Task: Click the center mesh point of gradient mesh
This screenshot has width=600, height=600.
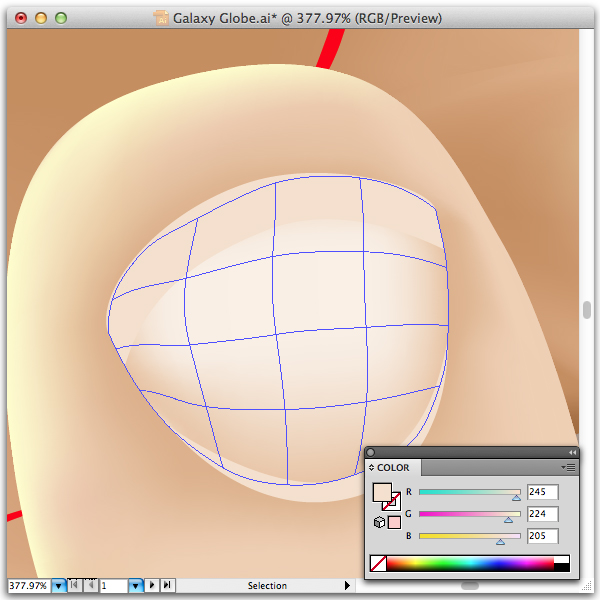Action: point(276,335)
